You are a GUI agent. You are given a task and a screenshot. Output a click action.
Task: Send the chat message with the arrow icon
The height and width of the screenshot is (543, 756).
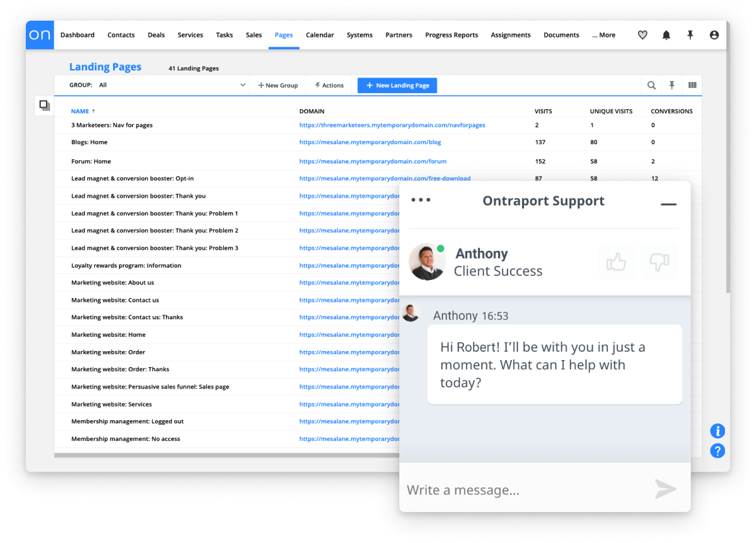click(666, 490)
